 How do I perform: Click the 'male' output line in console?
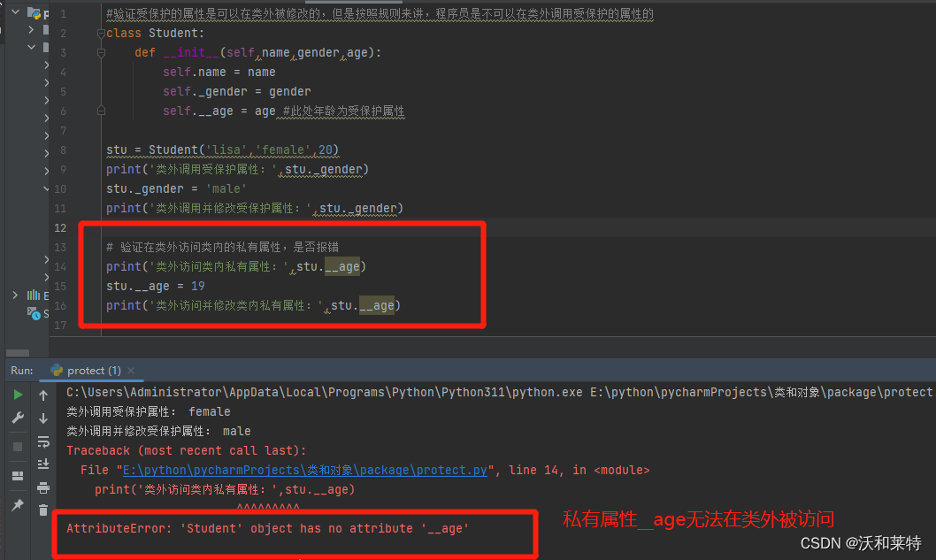coord(158,431)
